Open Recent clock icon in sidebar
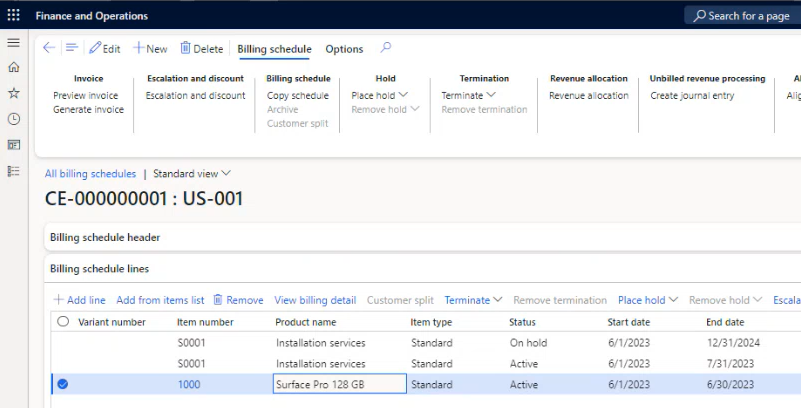The image size is (801, 408). click(x=13, y=119)
